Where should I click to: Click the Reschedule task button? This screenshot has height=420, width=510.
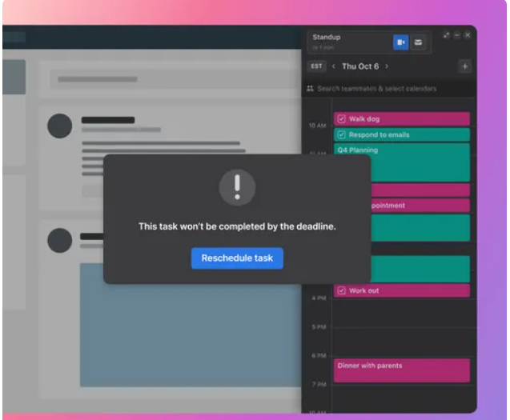point(237,258)
